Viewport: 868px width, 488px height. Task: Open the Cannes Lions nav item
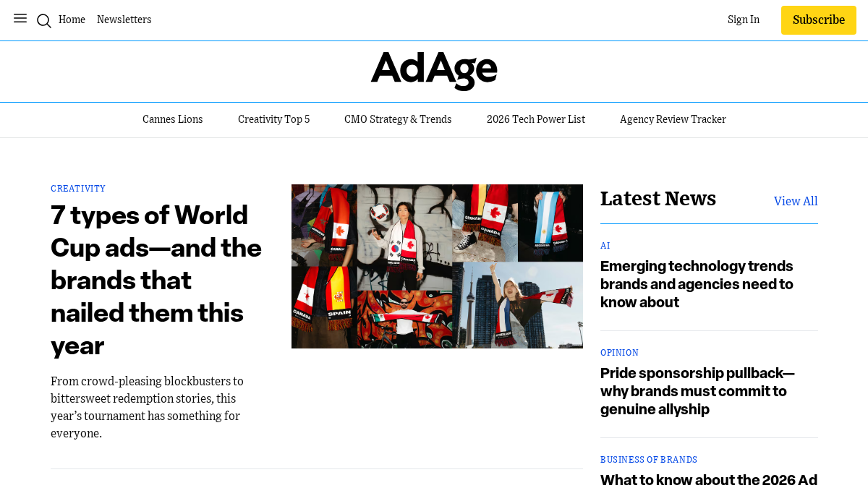(173, 119)
